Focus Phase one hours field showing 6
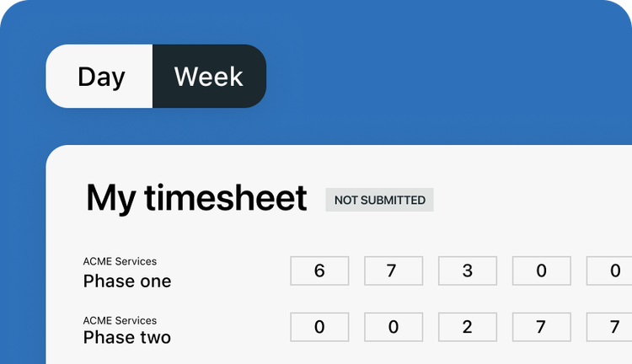 point(319,270)
